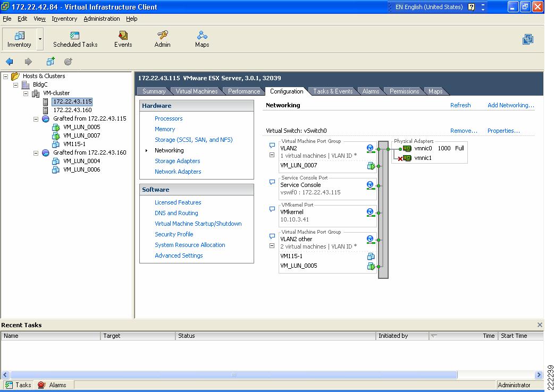Click the Tasks status bar button
This screenshot has height=392, width=554.
coord(19,385)
